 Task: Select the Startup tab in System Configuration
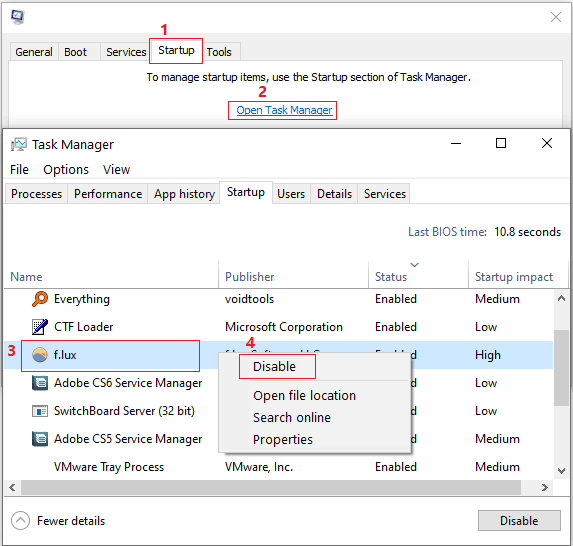pyautogui.click(x=176, y=50)
